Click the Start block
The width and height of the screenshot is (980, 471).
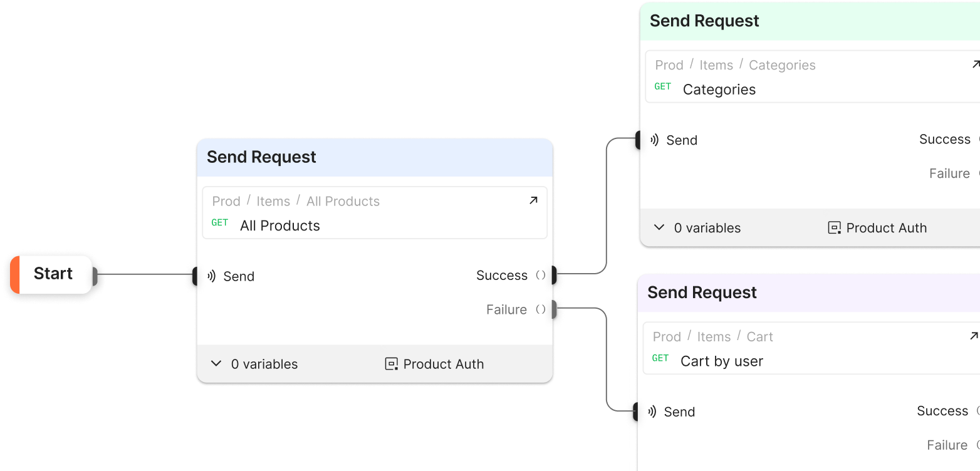click(53, 273)
